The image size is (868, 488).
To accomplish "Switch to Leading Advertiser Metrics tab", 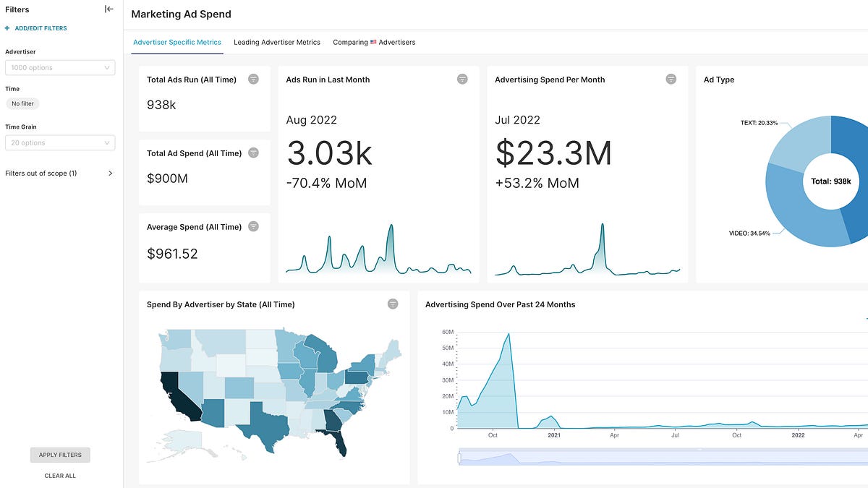I will click(277, 42).
